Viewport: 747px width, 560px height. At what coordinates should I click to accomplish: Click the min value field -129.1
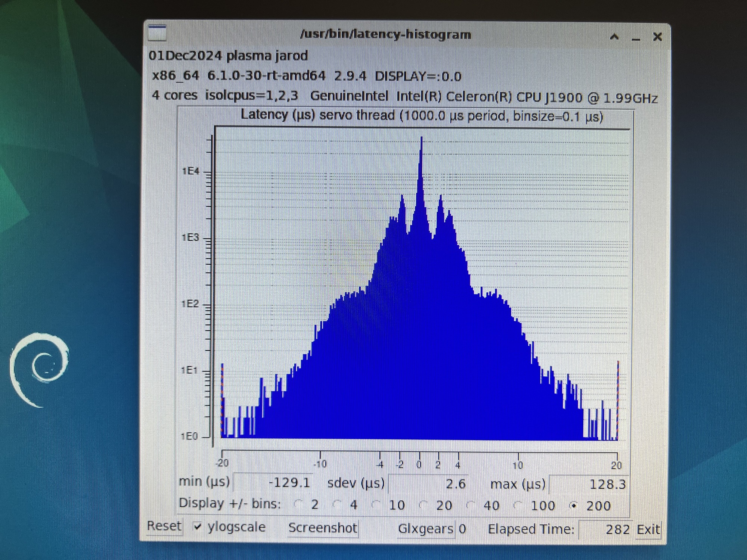tap(273, 482)
